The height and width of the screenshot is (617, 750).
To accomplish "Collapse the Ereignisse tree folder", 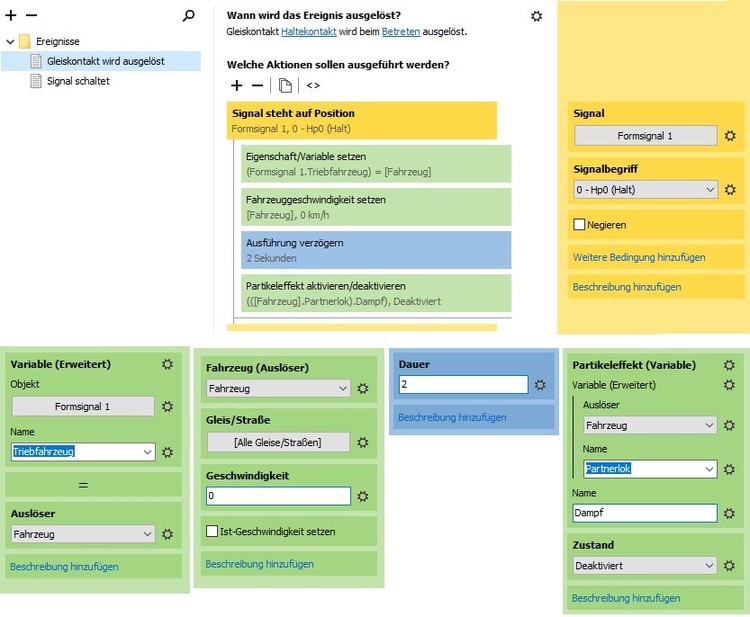I will [x=10, y=42].
